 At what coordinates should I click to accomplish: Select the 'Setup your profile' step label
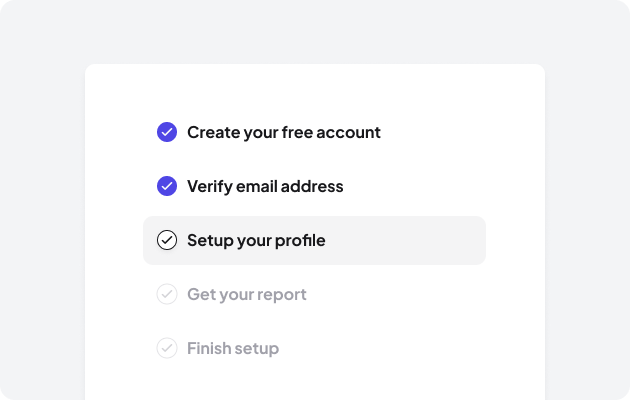click(x=256, y=240)
